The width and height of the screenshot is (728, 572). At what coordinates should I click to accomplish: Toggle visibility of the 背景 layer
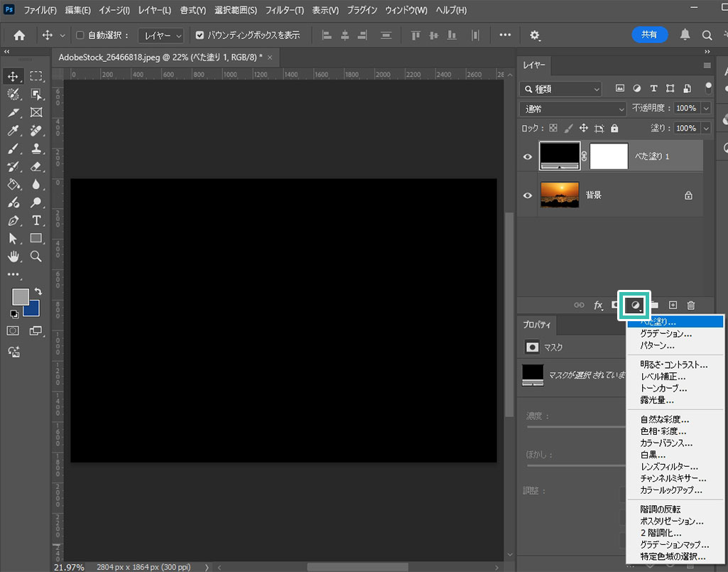(x=528, y=195)
